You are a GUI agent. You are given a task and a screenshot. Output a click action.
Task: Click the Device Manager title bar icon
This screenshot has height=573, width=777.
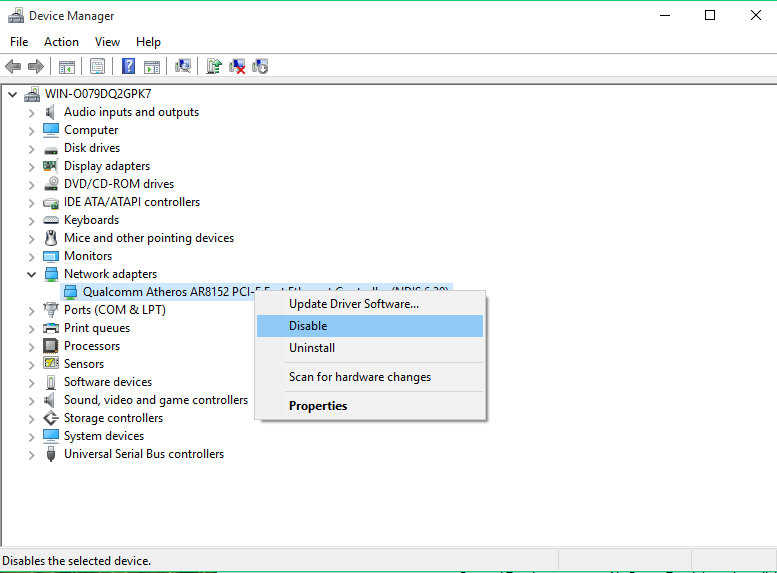16,16
